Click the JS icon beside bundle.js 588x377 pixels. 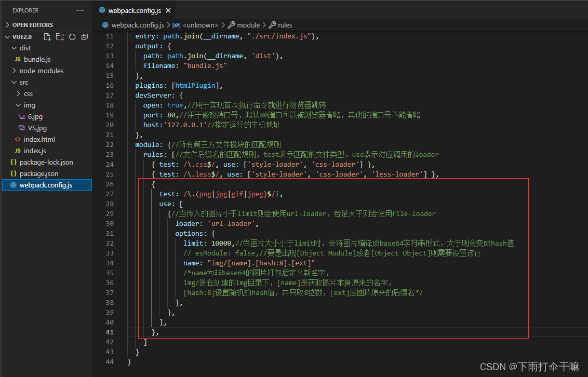point(18,59)
